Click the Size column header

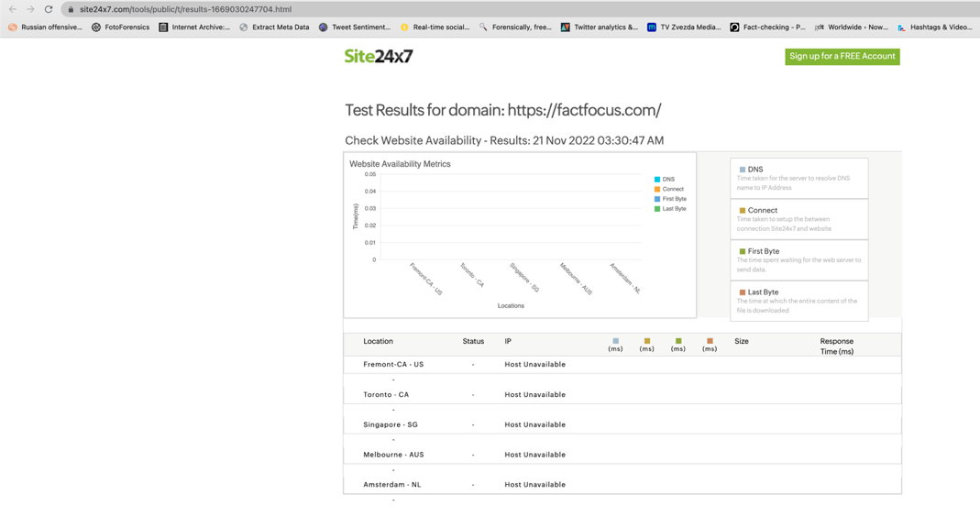(x=742, y=341)
